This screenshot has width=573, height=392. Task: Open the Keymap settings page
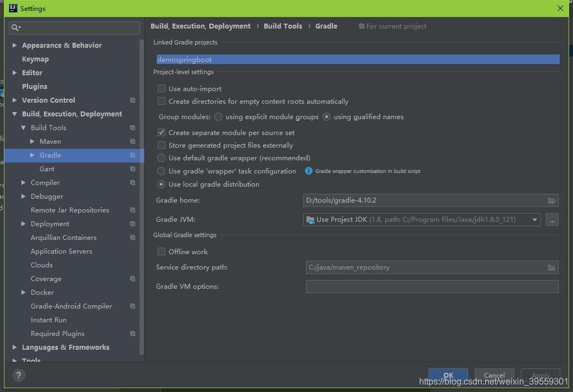coord(35,59)
